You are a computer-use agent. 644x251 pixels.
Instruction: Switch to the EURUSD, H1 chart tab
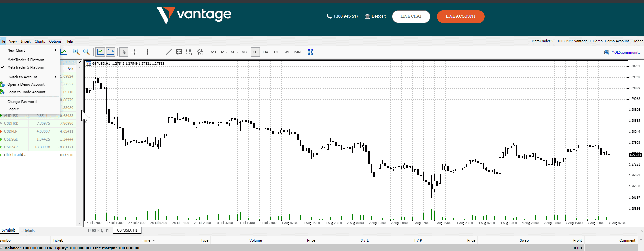pos(98,230)
